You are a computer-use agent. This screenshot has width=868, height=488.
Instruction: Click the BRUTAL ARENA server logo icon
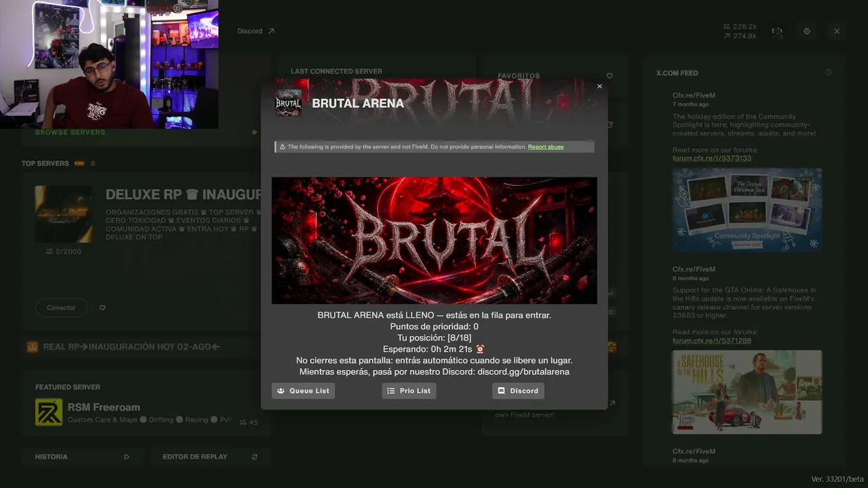click(x=288, y=103)
